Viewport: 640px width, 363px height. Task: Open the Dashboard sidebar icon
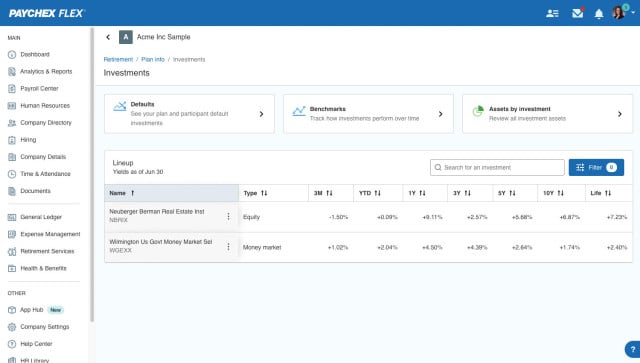[x=12, y=54]
